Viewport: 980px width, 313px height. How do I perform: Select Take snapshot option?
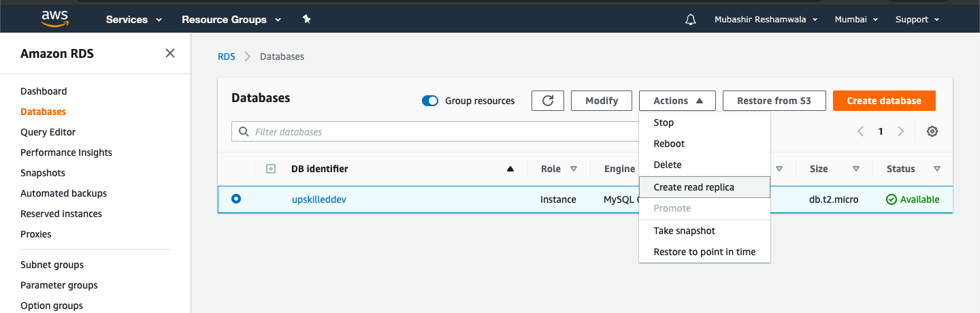[x=704, y=231]
